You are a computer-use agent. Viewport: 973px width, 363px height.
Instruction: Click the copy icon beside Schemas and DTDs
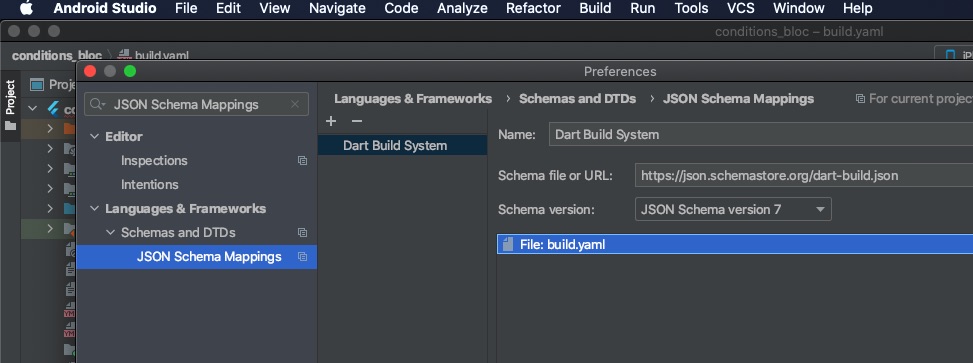[x=302, y=233]
